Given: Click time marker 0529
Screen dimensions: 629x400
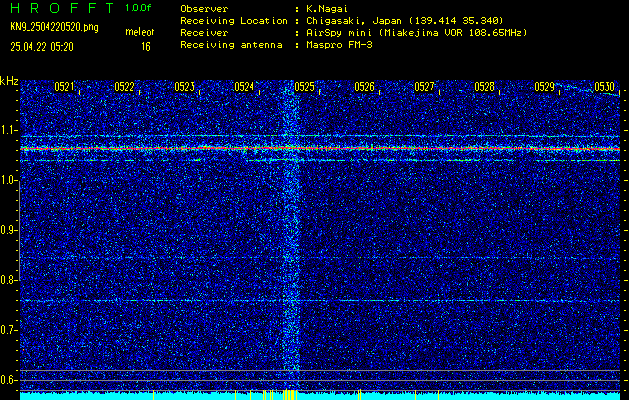Looking at the screenshot, I should click(x=545, y=87).
